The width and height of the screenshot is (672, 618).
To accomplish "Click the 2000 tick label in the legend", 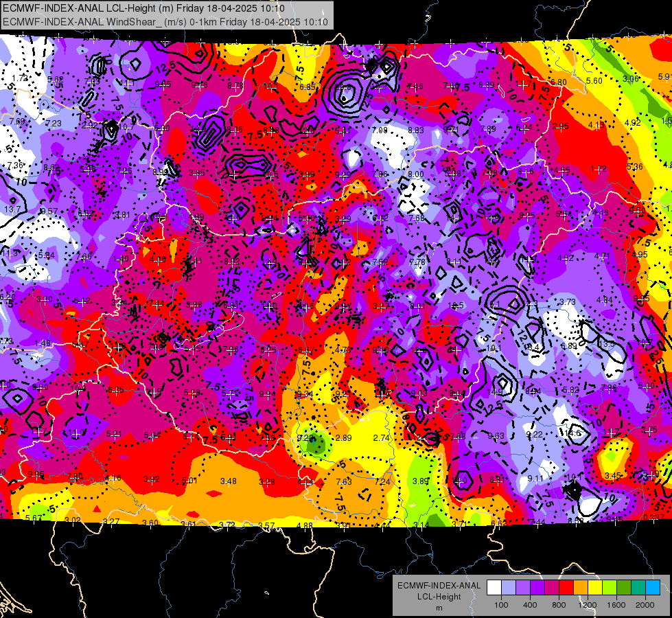I will pos(645,605).
